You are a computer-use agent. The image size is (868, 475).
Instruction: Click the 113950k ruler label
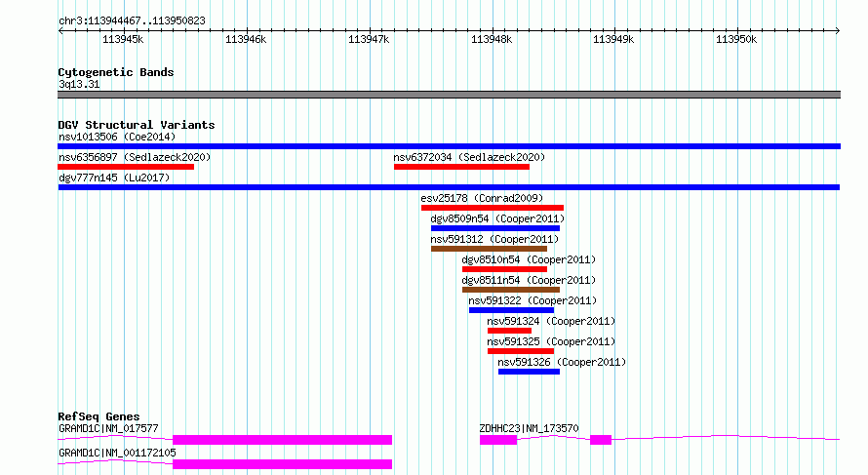736,39
